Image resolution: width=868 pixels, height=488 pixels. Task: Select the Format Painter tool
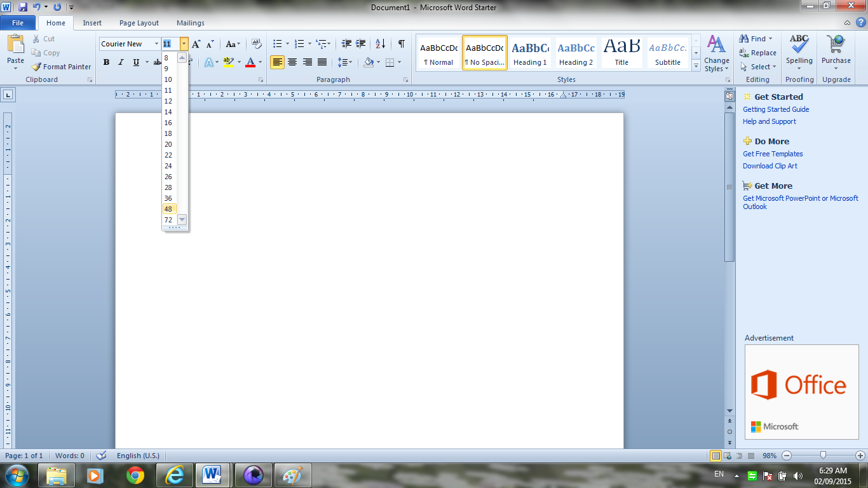click(x=61, y=67)
